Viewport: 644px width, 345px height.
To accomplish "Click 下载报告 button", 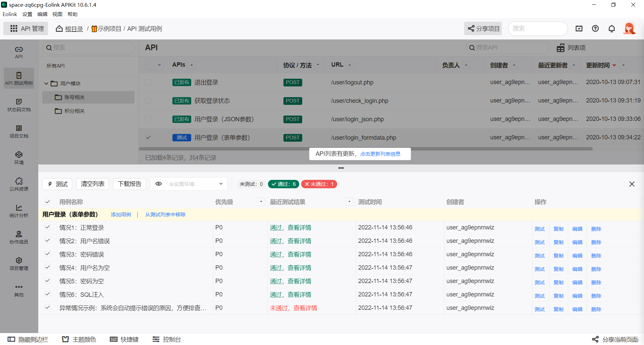I will [x=129, y=184].
